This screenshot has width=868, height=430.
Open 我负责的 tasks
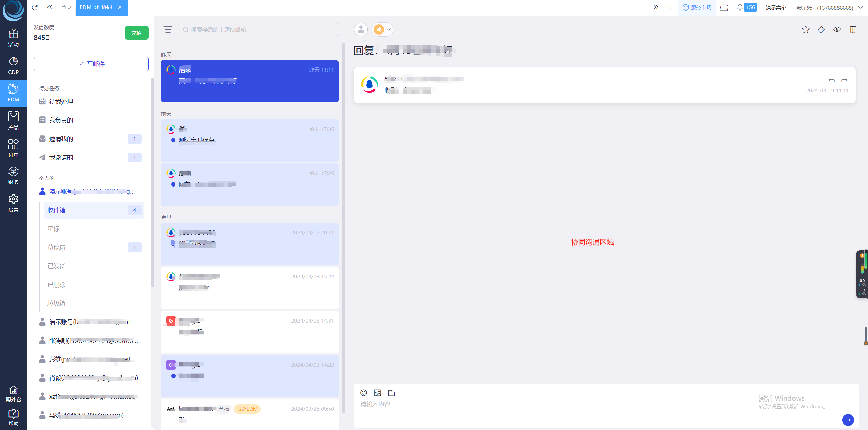point(91,120)
